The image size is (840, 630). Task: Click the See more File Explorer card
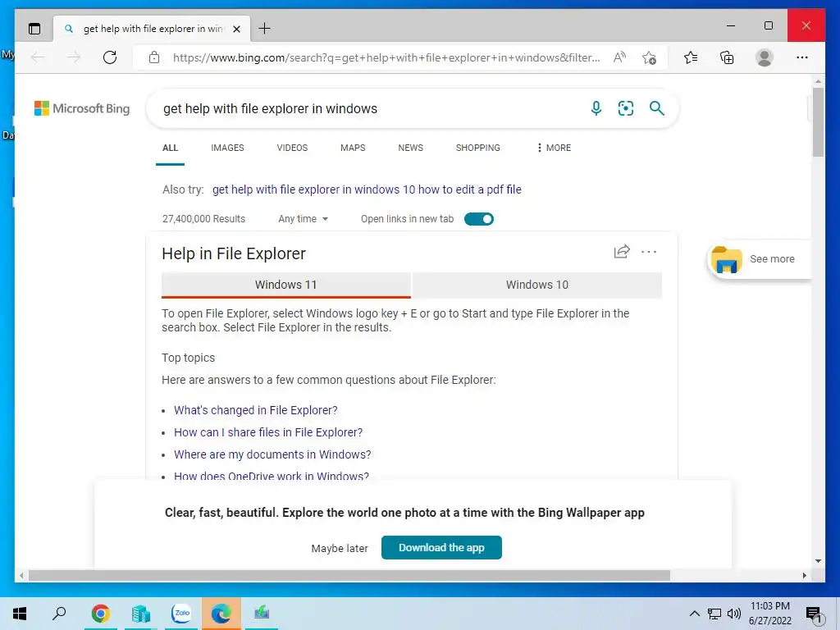click(760, 258)
